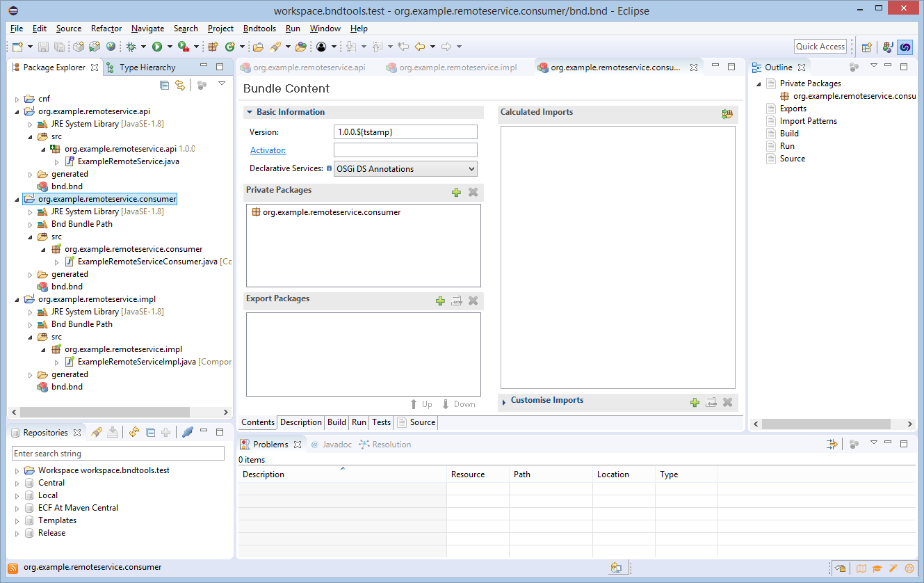Open the dropdown arrow next to the Debug icon
The width and height of the screenshot is (924, 583).
tap(143, 47)
